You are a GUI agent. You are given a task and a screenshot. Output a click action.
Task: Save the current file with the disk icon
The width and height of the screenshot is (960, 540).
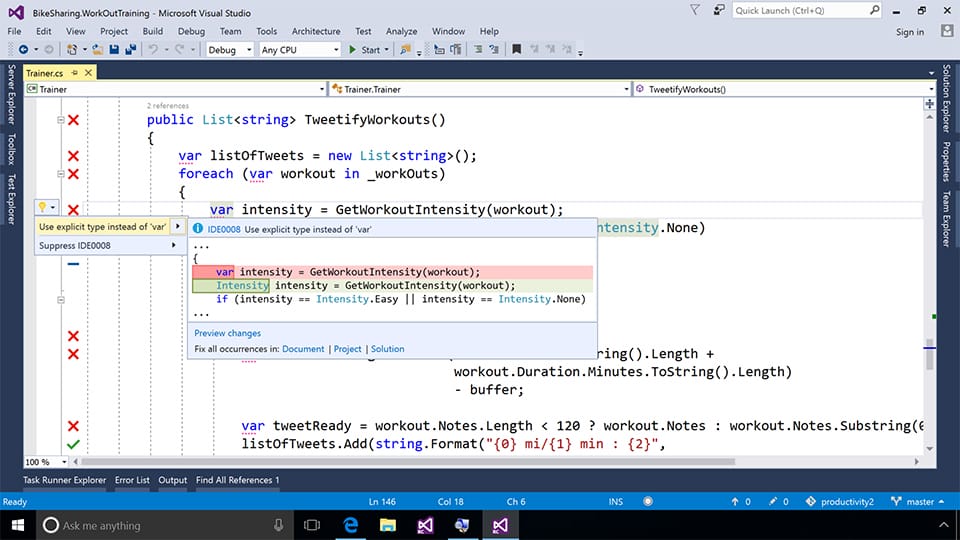click(x=114, y=50)
